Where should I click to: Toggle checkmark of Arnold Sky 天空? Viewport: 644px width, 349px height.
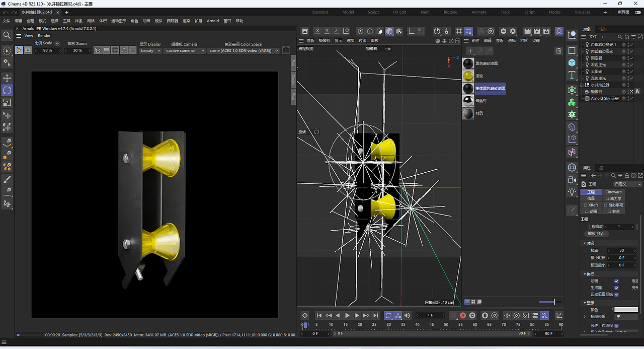coord(630,98)
